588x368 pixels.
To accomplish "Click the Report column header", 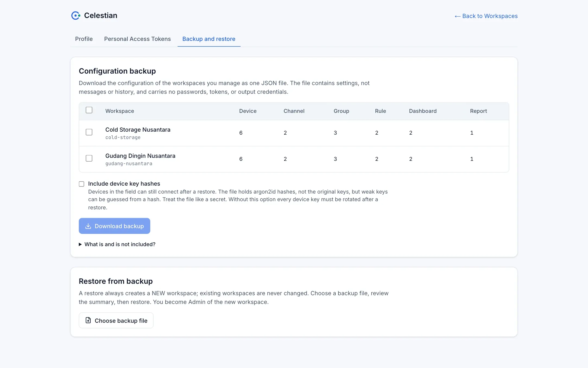I will (x=479, y=111).
